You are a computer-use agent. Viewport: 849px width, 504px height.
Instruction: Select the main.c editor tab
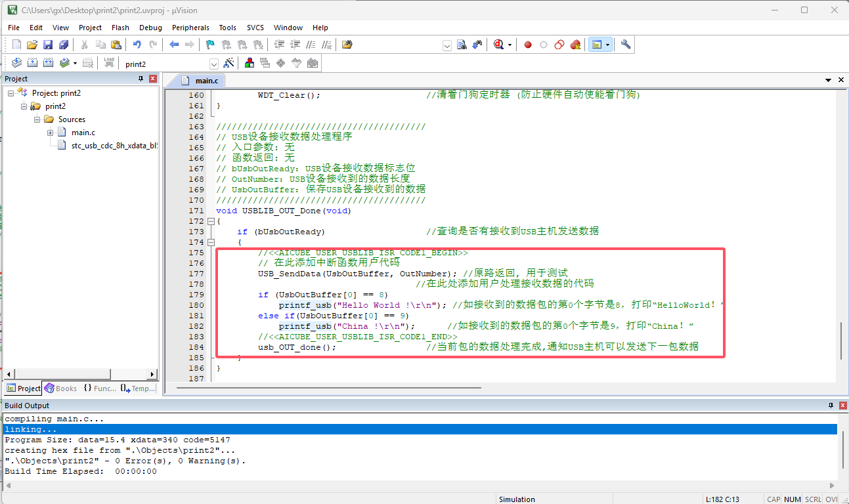point(200,80)
